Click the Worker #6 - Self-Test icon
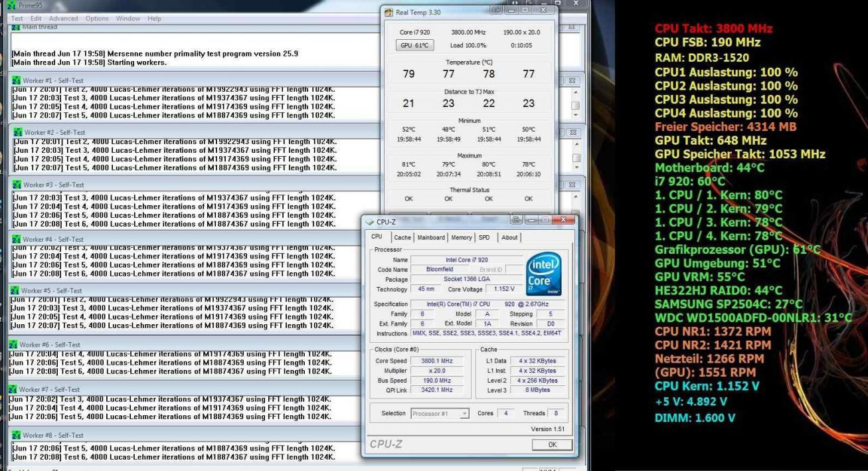This screenshot has width=868, height=471. point(13,345)
